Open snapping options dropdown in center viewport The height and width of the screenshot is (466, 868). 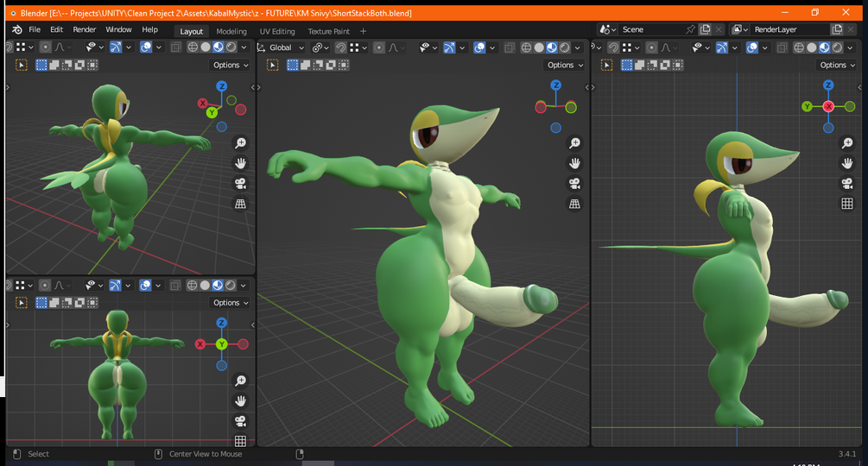[358, 48]
